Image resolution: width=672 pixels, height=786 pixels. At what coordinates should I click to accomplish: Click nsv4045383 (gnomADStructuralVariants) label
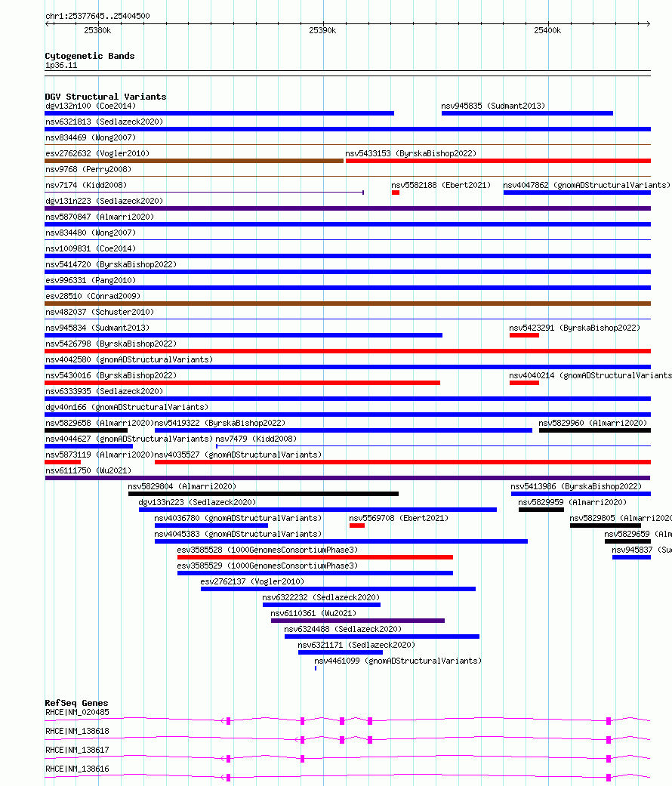click(x=238, y=535)
